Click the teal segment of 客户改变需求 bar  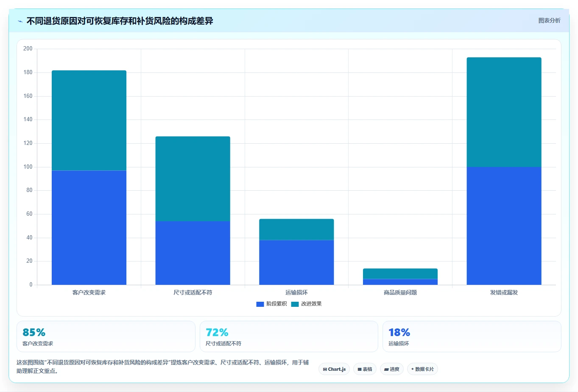[x=89, y=120]
